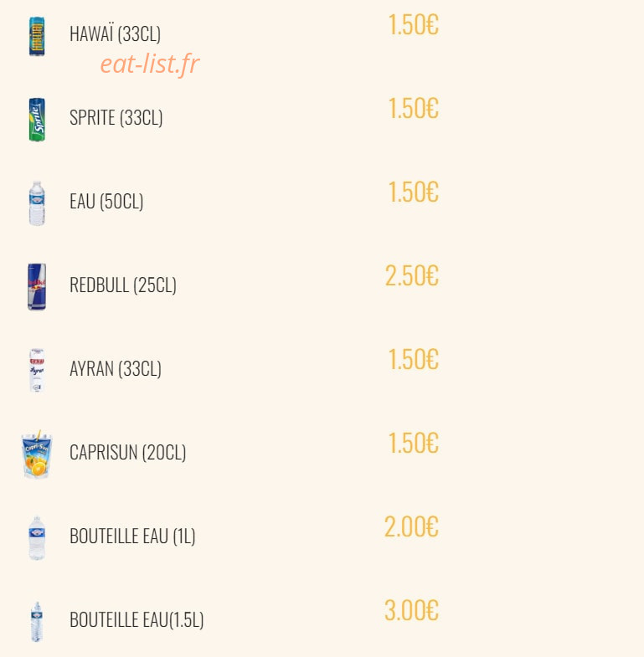Click the Redbull can image
The image size is (644, 657).
pyautogui.click(x=37, y=286)
